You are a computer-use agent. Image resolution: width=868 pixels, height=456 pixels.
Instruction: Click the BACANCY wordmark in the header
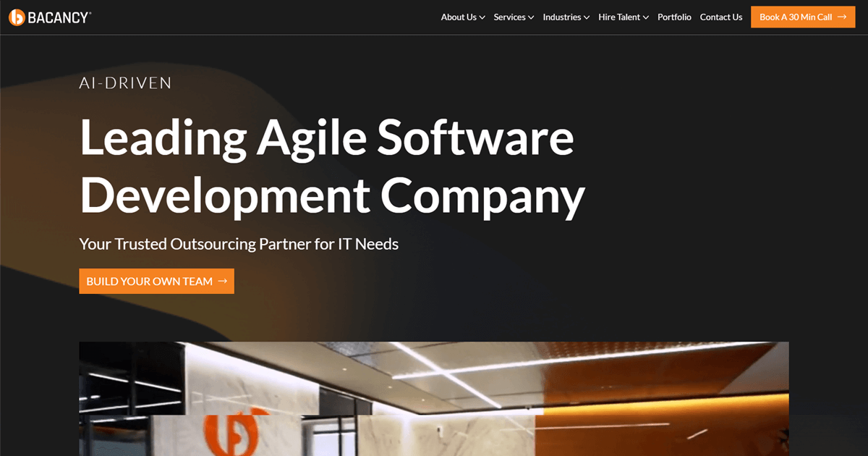[x=59, y=17]
